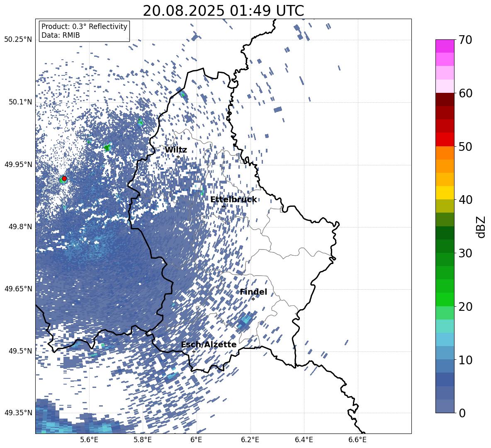
Task: Click the 5.6°E longitude label
Action: [89, 440]
